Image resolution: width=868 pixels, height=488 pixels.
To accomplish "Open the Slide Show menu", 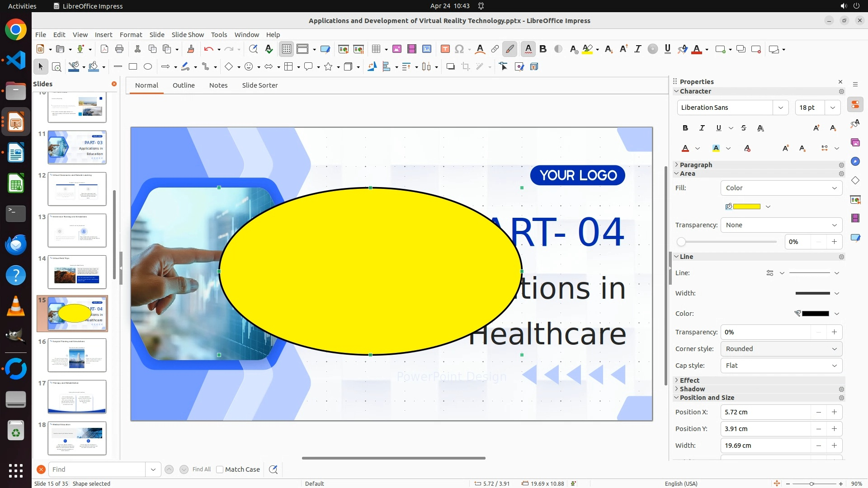I will [187, 34].
